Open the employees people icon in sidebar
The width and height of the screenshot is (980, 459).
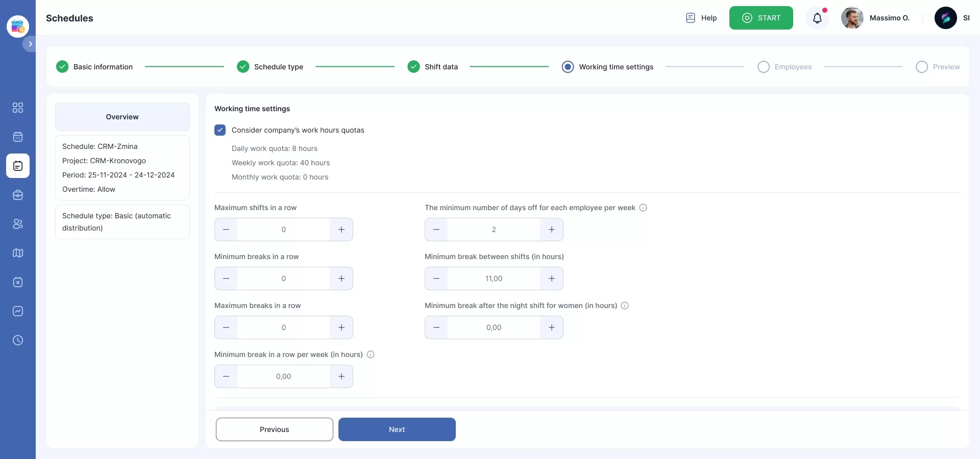point(18,224)
